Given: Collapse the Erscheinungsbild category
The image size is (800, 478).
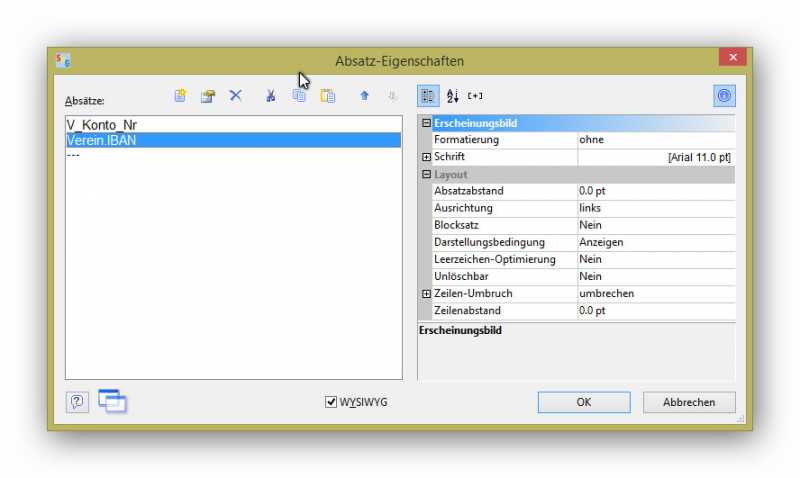Looking at the screenshot, I should point(427,124).
